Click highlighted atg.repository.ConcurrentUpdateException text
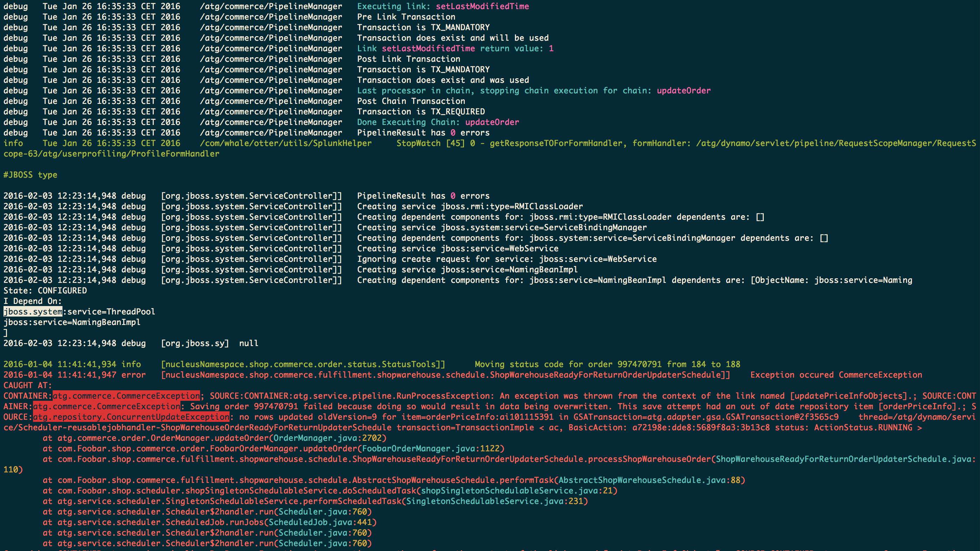 131,417
